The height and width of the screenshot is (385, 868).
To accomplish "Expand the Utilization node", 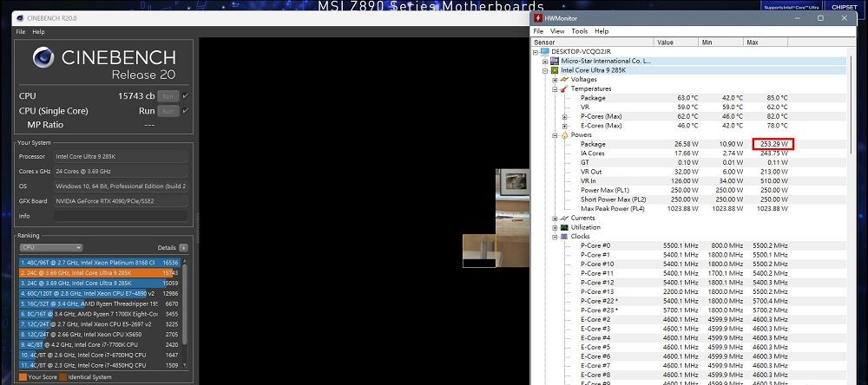I will (x=555, y=227).
